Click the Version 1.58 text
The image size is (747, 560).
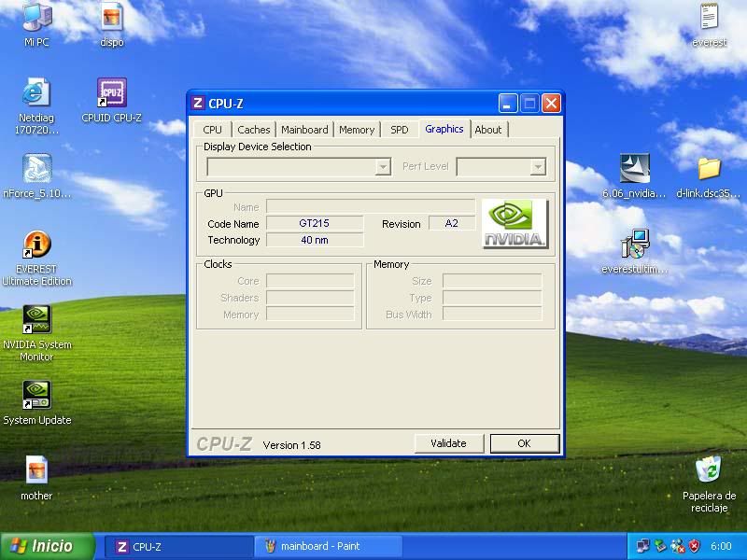tap(291, 445)
